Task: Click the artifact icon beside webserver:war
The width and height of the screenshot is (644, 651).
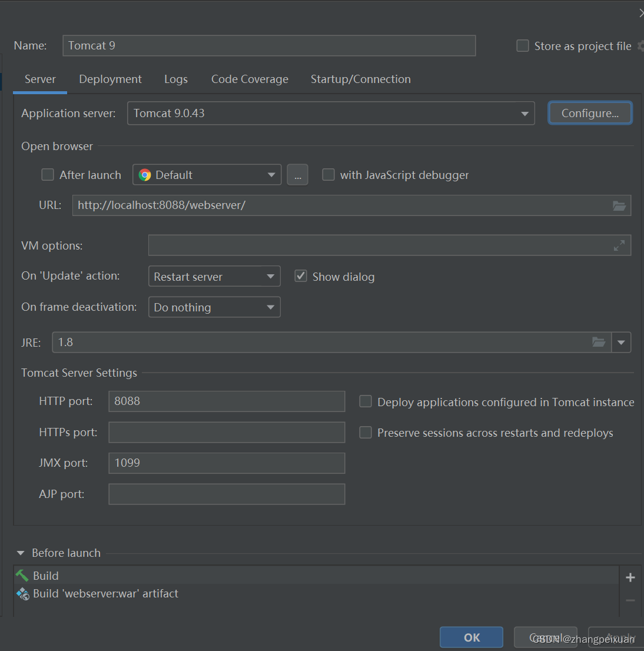Action: (x=23, y=594)
